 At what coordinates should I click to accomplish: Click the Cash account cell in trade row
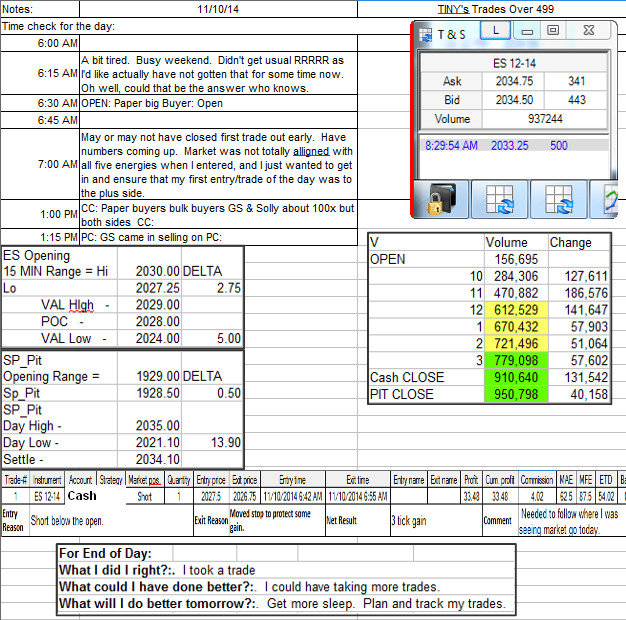pos(82,496)
